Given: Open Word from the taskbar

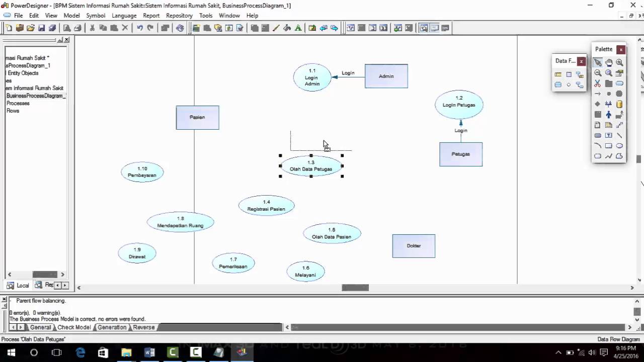Looking at the screenshot, I should pos(149,352).
